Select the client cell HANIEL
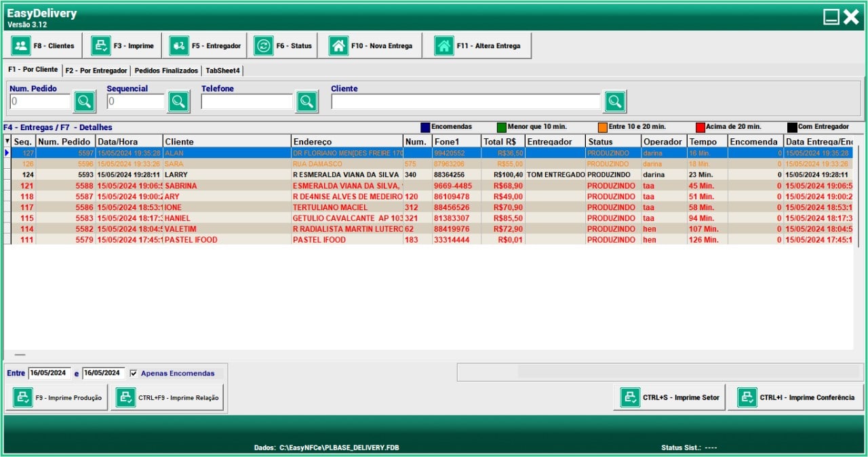The height and width of the screenshot is (457, 868). coord(226,218)
